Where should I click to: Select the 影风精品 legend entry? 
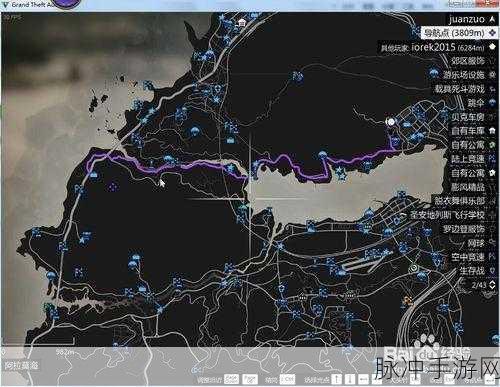(x=473, y=187)
